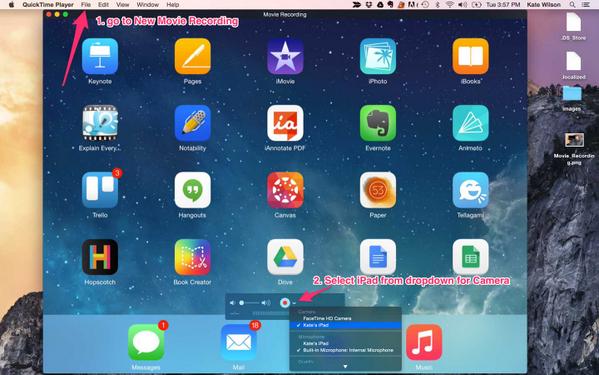
Task: Open Notification Center list icon
Action: pos(586,5)
